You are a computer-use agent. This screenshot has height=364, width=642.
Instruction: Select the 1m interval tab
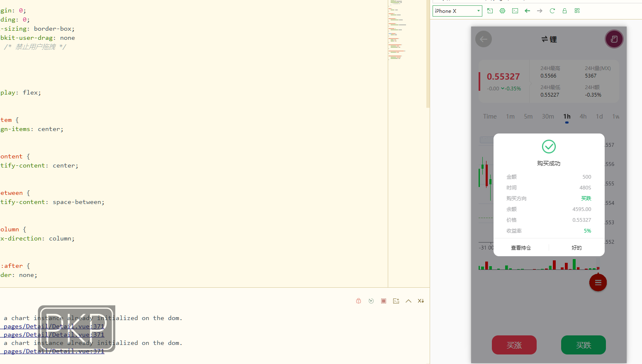(x=510, y=116)
